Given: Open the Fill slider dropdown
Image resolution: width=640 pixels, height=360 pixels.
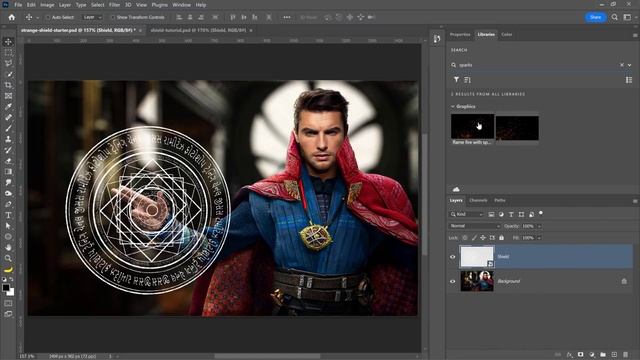Looking at the screenshot, I should 540,238.
